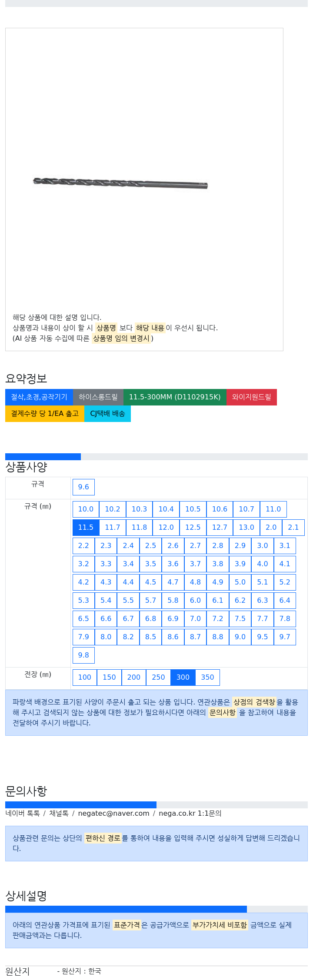Click the CJ택배 배송 badge
Viewport: 313px width, 980px height.
pyautogui.click(x=107, y=414)
